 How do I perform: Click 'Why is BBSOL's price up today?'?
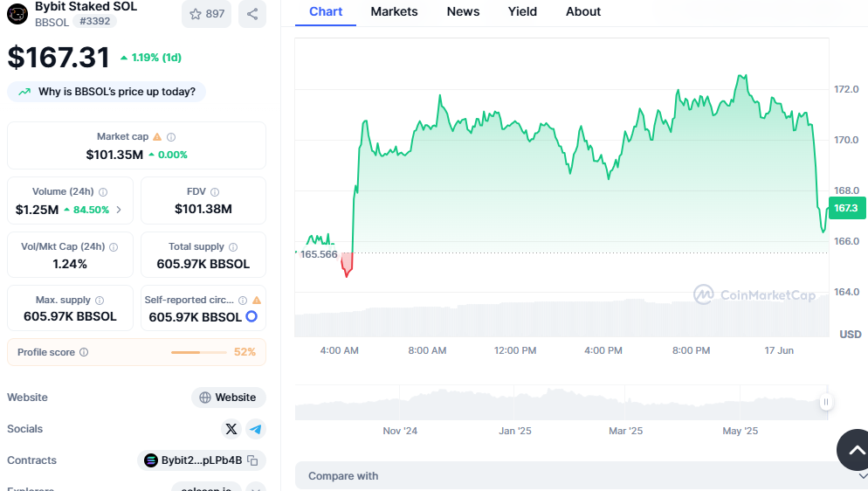pyautogui.click(x=107, y=92)
